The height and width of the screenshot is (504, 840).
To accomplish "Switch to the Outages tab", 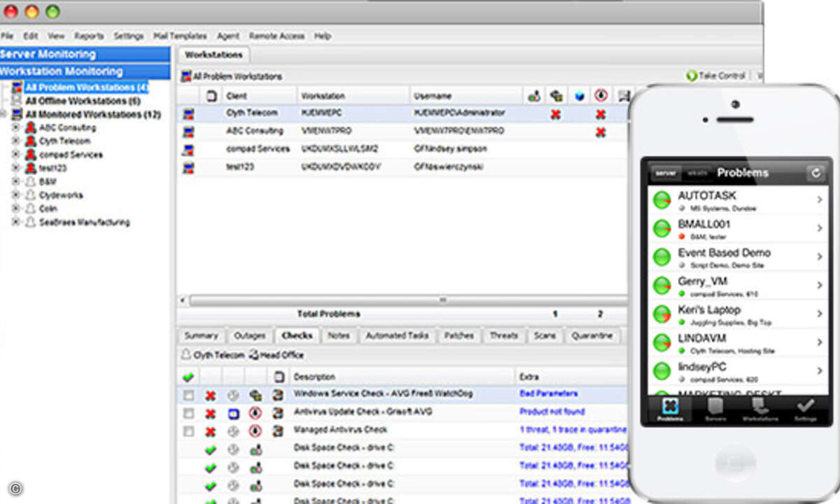I will [249, 336].
